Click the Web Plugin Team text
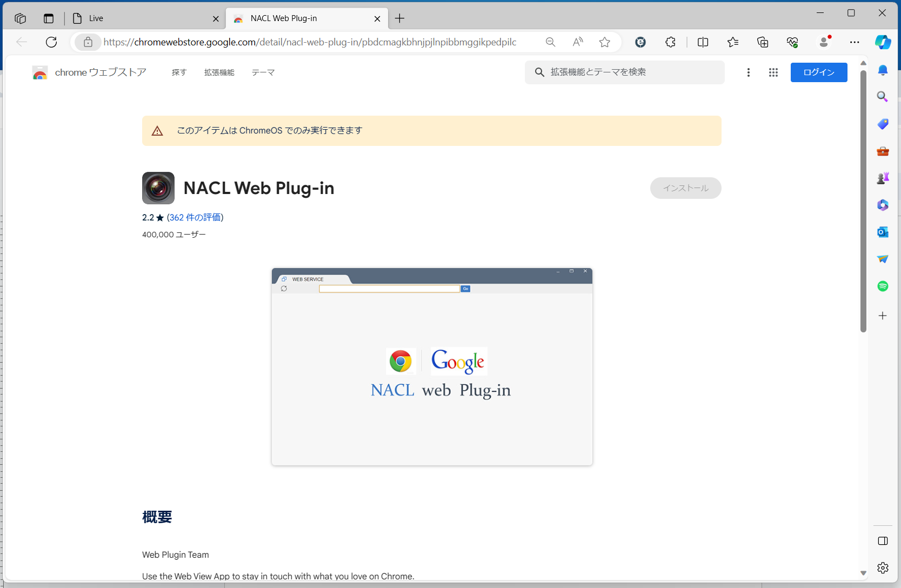The width and height of the screenshot is (901, 588). tap(176, 555)
